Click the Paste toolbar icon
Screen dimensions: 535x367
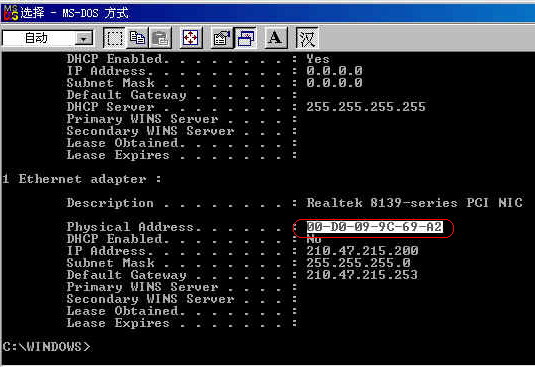(x=160, y=38)
